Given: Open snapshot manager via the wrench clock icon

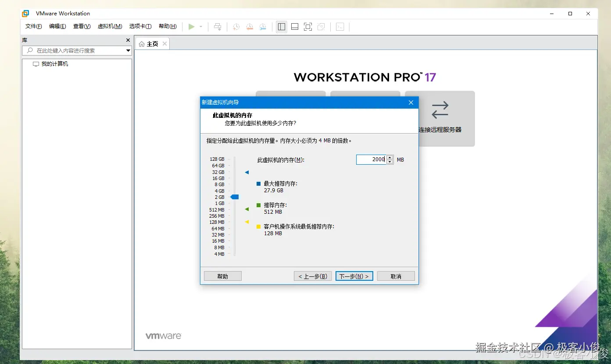Looking at the screenshot, I should pyautogui.click(x=263, y=27).
